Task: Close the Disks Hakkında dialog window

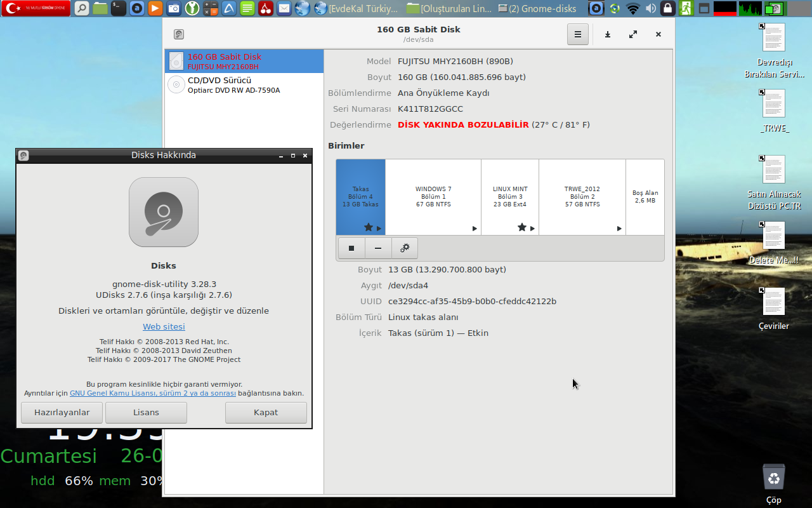Action: click(305, 155)
